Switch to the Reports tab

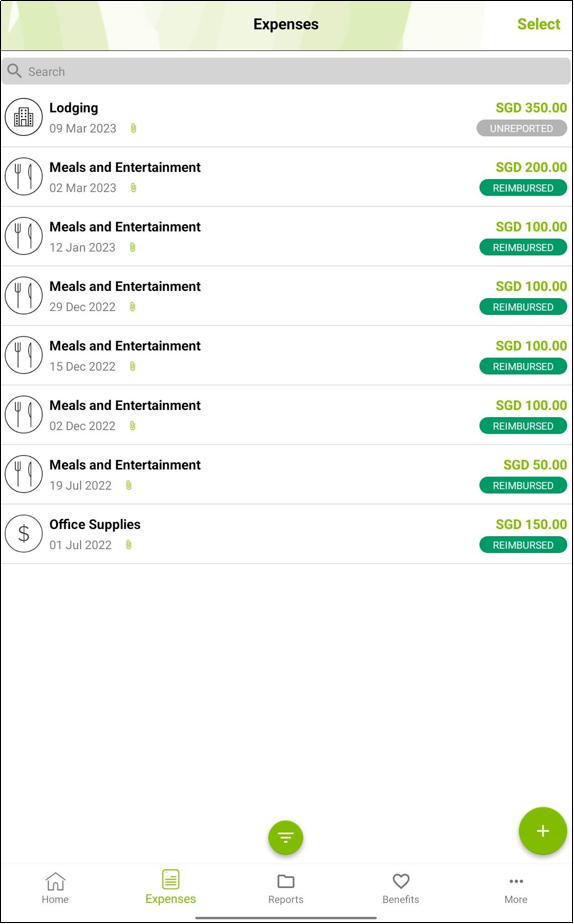tap(286, 888)
